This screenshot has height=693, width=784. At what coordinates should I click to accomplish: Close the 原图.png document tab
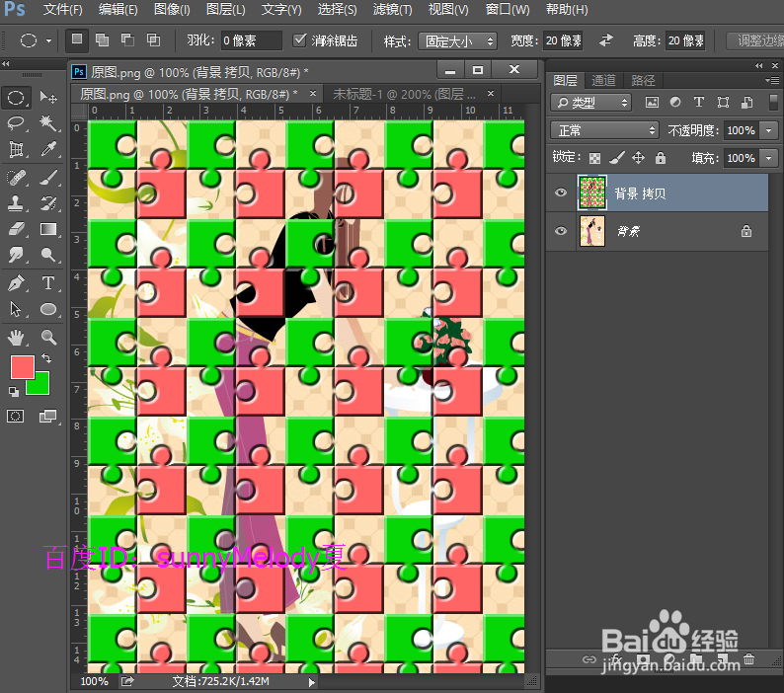(x=312, y=93)
